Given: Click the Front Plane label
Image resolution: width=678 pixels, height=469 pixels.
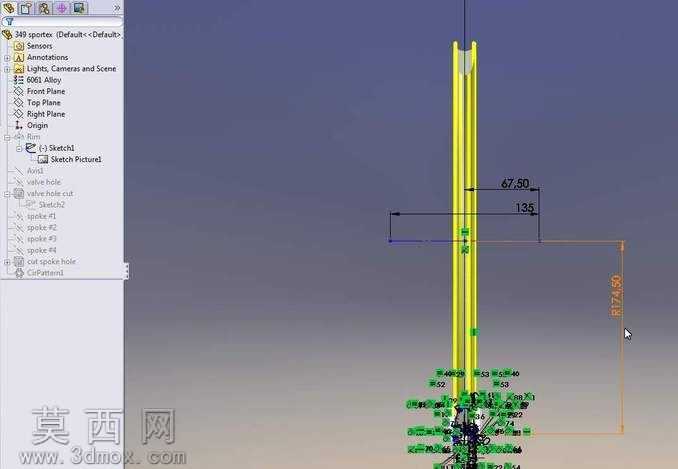Looking at the screenshot, I should [x=46, y=91].
